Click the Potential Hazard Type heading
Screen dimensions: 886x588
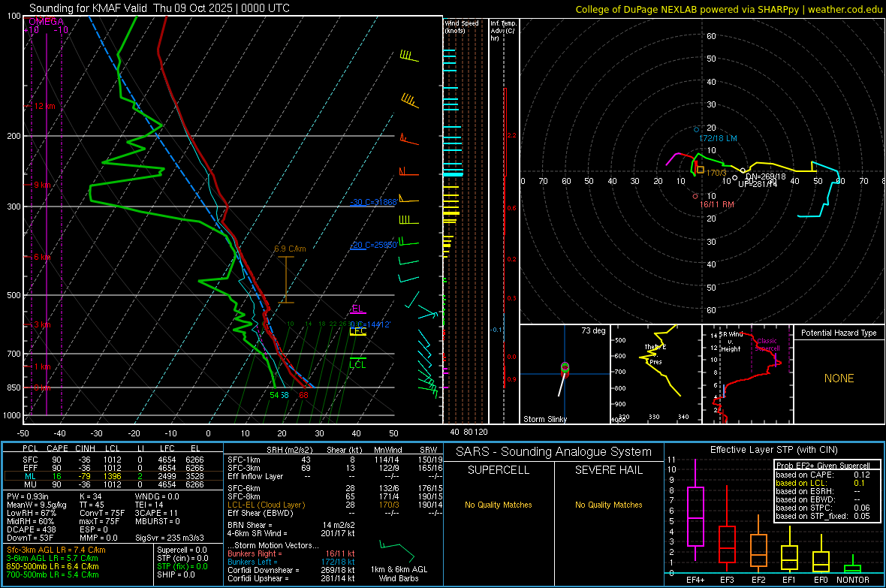(x=839, y=333)
